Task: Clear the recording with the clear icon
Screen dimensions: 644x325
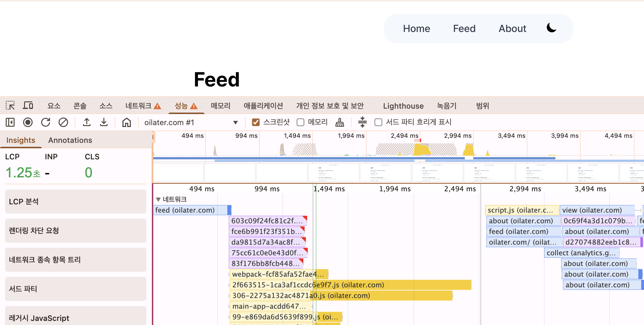Action: coord(63,122)
